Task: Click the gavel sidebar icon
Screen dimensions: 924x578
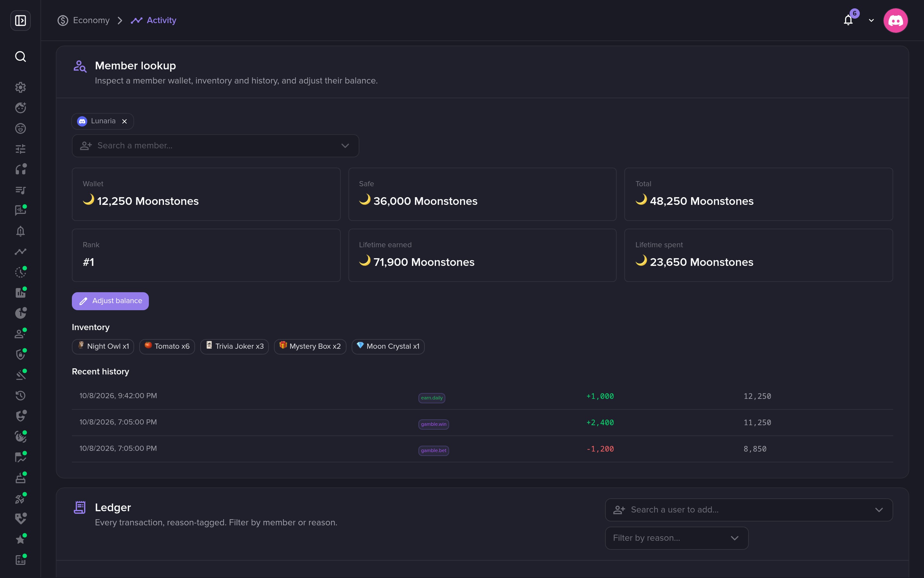Action: [20, 375]
